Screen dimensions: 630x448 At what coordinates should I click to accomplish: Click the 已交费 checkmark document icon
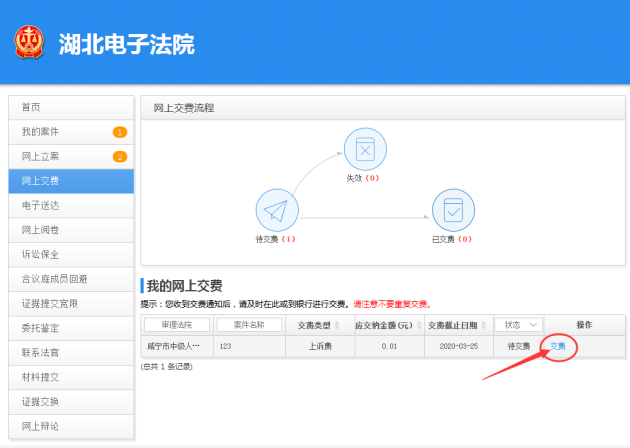(452, 210)
